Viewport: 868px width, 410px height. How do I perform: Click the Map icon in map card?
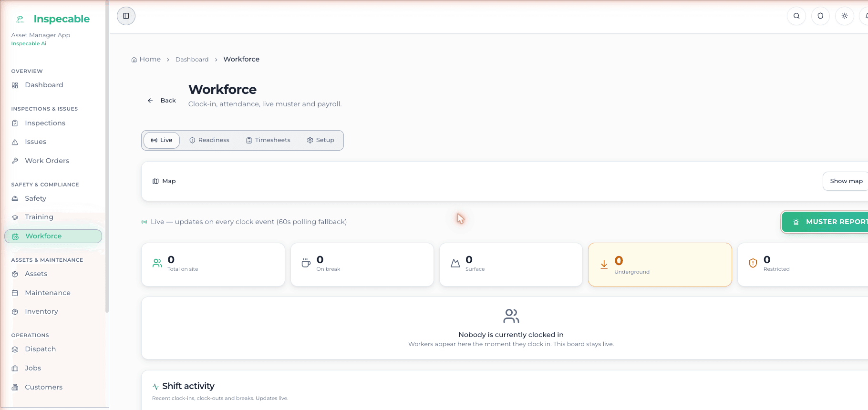click(155, 181)
